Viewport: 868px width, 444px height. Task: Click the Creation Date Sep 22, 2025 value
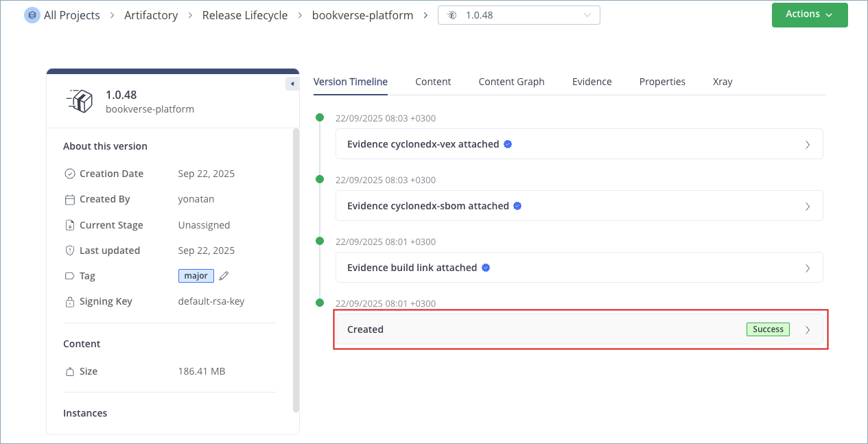pos(207,174)
